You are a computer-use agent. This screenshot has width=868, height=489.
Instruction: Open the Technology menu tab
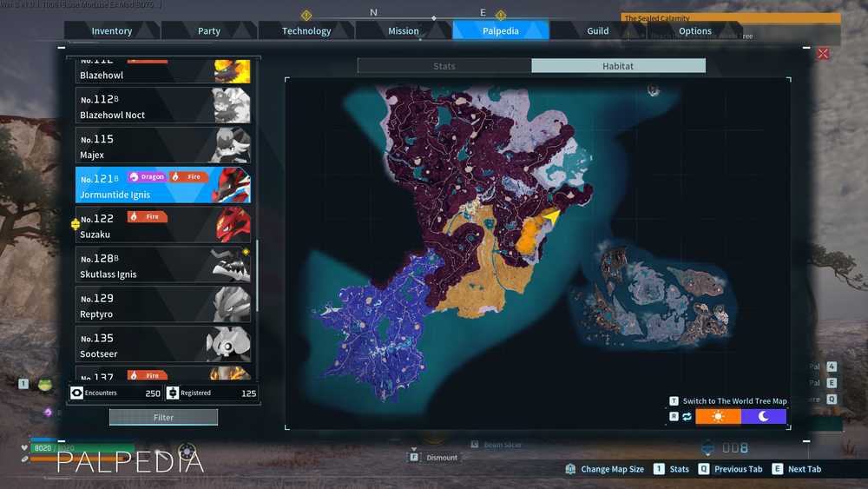point(306,31)
